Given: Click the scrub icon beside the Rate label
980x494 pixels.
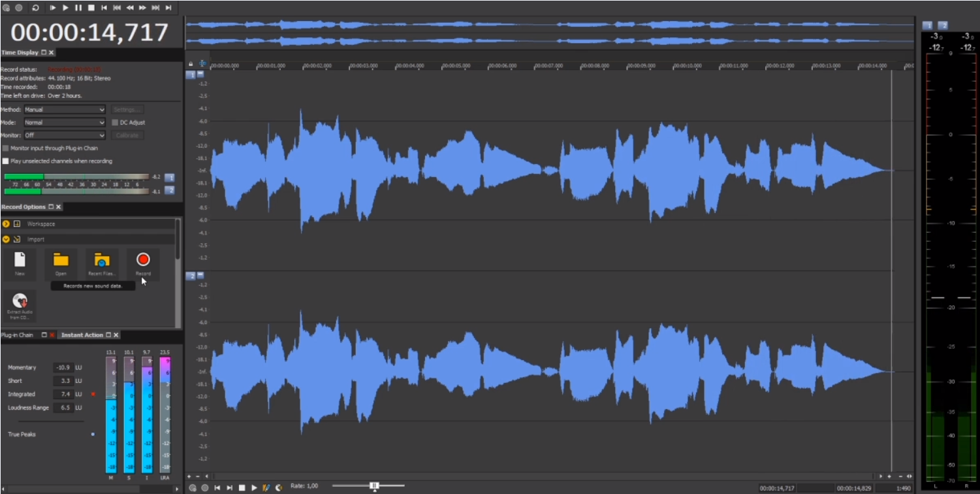Looking at the screenshot, I should tap(279, 487).
